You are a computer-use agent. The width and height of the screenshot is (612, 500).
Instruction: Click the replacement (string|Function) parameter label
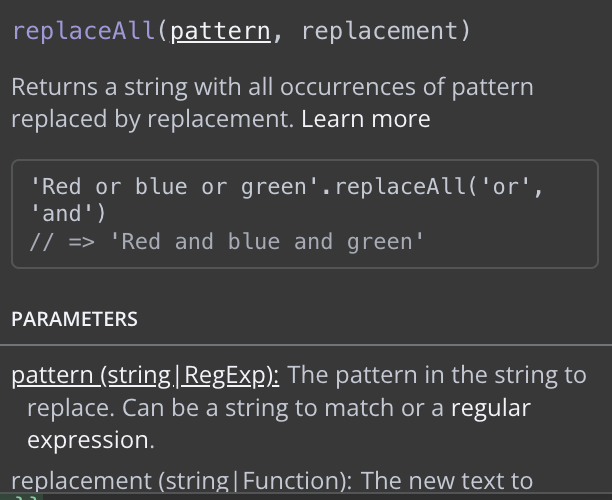point(182,480)
